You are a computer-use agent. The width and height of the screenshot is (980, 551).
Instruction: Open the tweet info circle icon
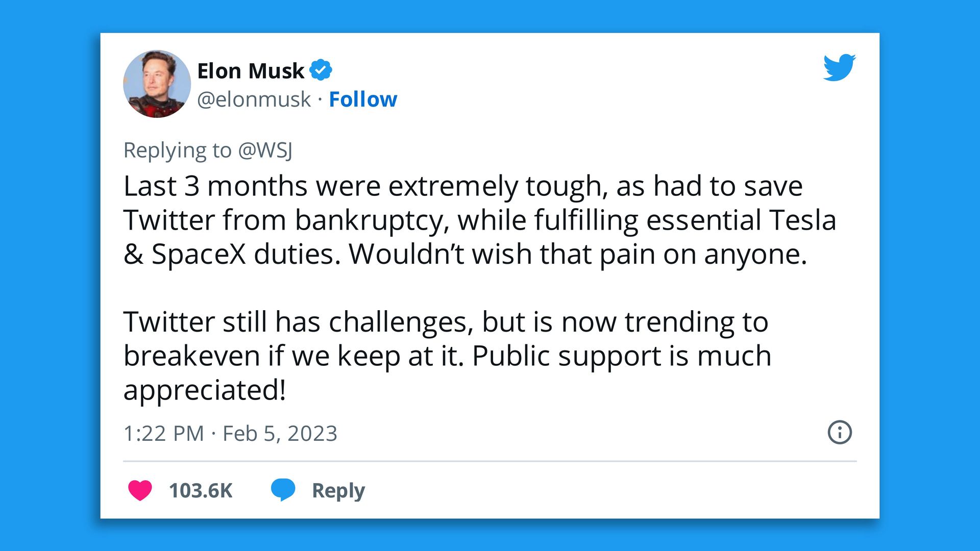[x=839, y=433]
